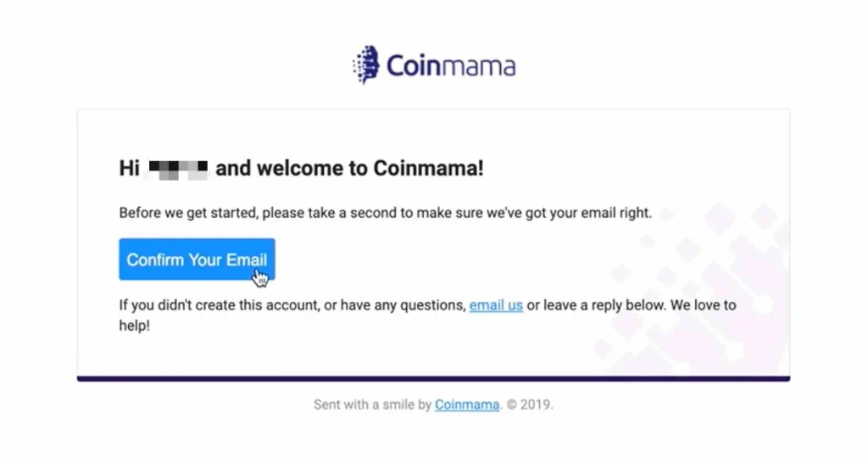This screenshot has height=458, width=868.
Task: Click the "We love to help!" text
Action: 703,304
